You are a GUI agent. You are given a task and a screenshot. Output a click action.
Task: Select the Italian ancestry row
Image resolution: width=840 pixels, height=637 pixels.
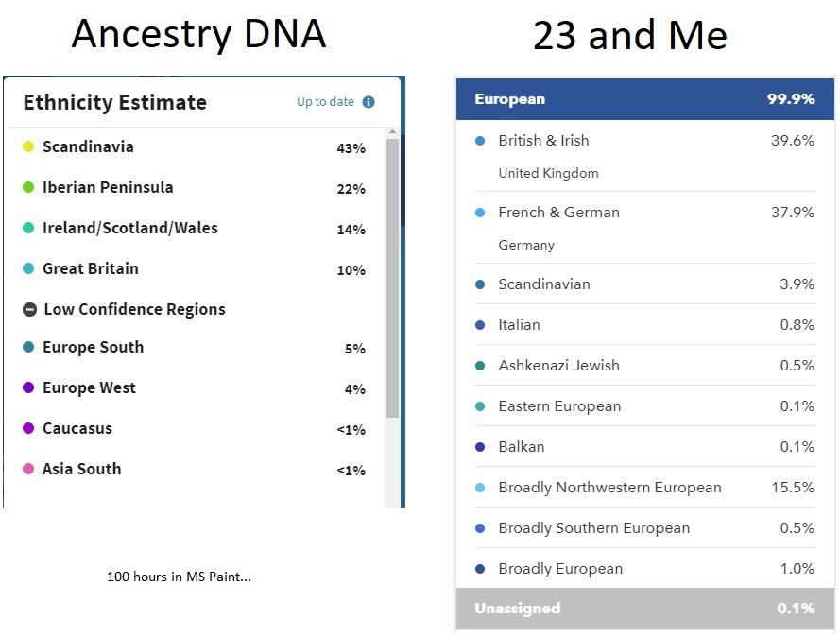519,325
